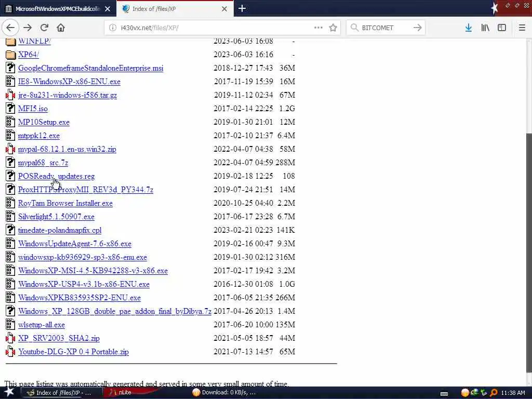Click the XP64 folder icon
532x399 pixels.
(x=10, y=55)
